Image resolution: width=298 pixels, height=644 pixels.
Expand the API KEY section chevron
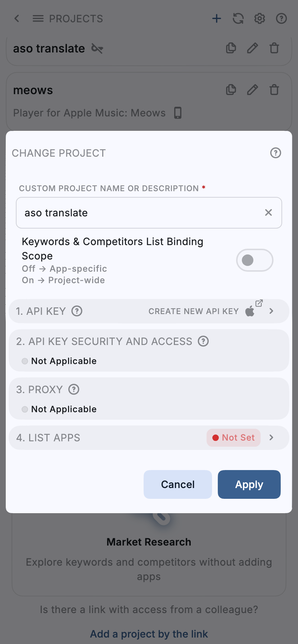coord(271,311)
